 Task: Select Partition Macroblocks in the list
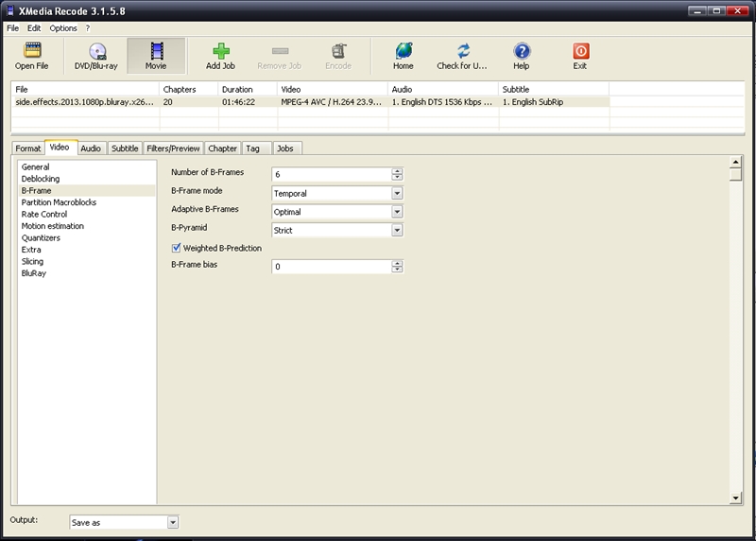click(59, 202)
